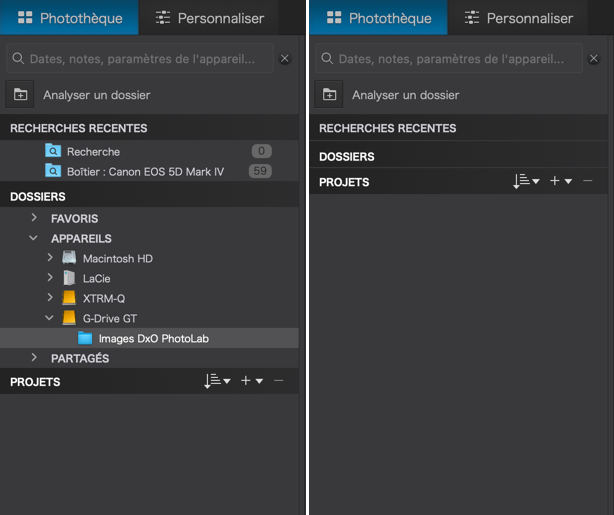Open the sort projects menu in right PROJETS header

[x=526, y=181]
